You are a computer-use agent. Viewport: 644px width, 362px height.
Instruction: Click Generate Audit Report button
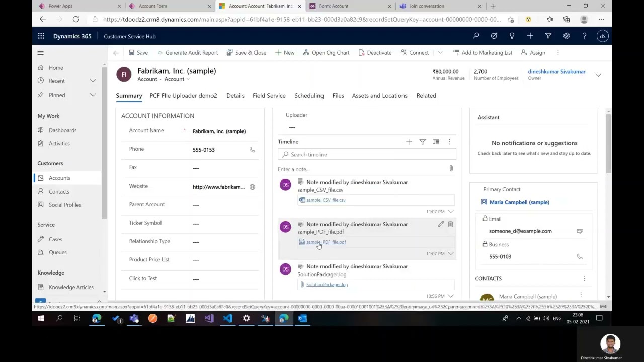point(188,53)
